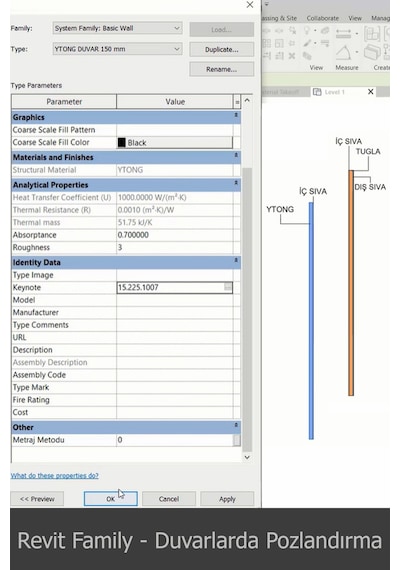Click the Unpin tool in Modify panel
This screenshot has height=570, width=400.
click(x=292, y=31)
